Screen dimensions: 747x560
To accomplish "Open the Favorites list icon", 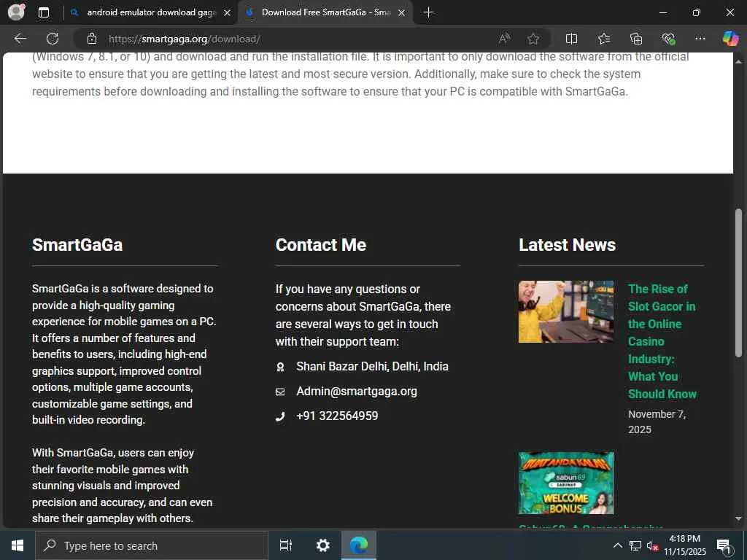I will 603,39.
